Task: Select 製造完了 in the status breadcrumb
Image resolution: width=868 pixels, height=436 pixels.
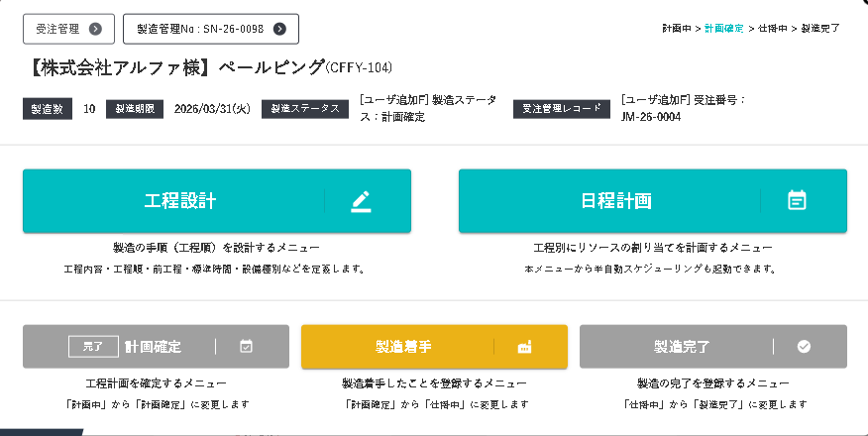Action: pos(819,28)
